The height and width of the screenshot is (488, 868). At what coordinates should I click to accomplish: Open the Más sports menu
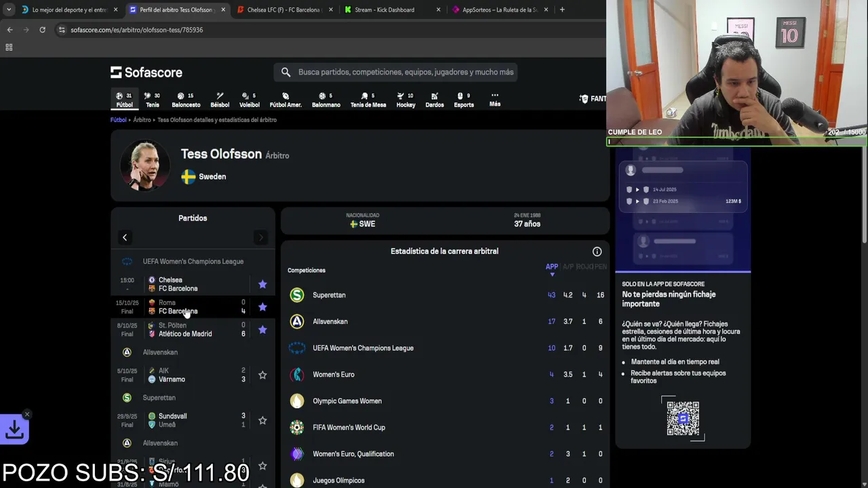[x=495, y=100]
